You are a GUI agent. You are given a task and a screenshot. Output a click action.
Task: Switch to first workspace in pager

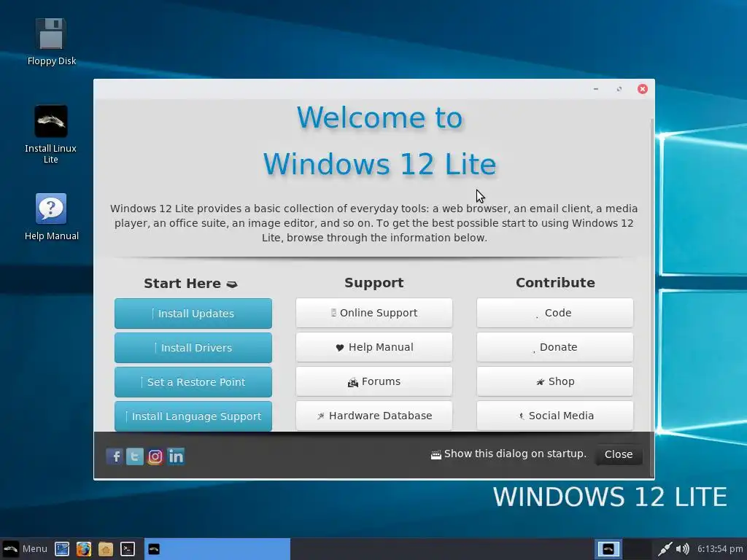(608, 549)
